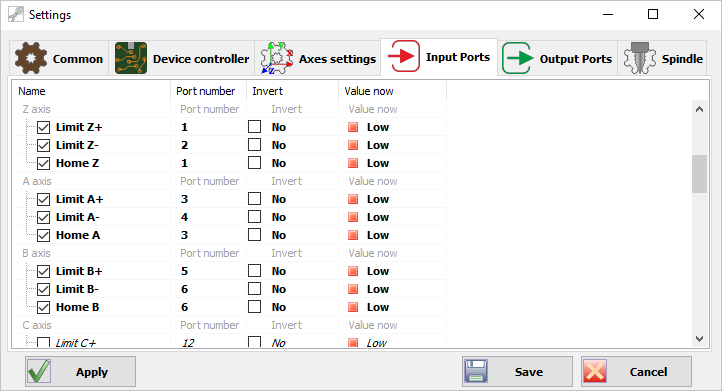This screenshot has height=391, width=722.
Task: Click the Apply button
Action: click(81, 371)
